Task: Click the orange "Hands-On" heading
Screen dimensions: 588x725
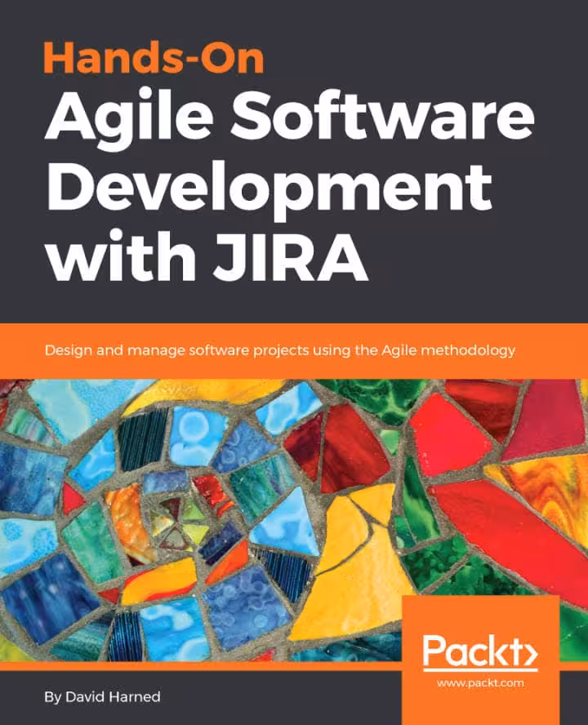Action: [x=154, y=58]
